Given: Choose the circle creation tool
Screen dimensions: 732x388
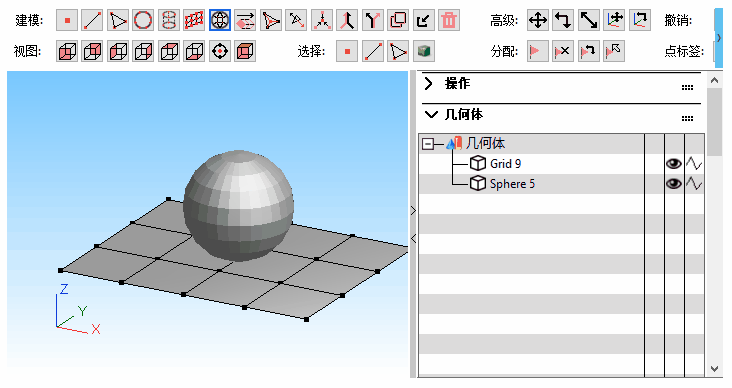Looking at the screenshot, I should click(x=143, y=20).
